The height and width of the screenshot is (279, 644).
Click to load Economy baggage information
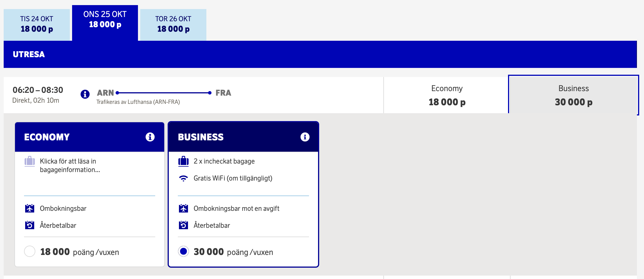(x=70, y=166)
